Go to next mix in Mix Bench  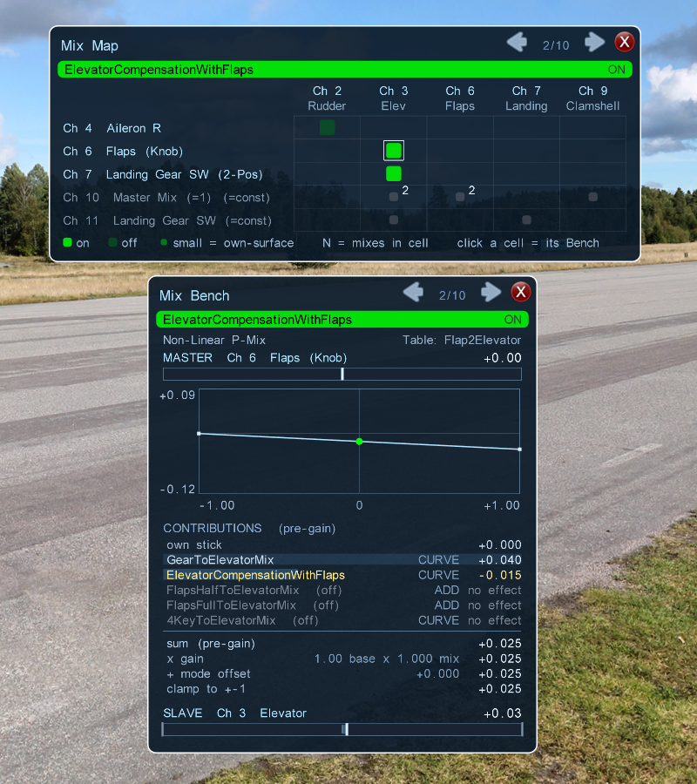pyautogui.click(x=491, y=293)
